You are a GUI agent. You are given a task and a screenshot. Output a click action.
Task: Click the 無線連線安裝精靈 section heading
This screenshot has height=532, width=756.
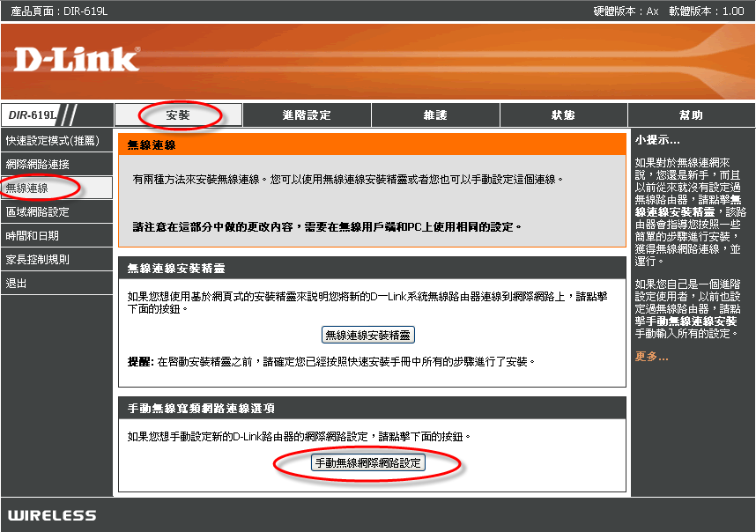click(176, 269)
